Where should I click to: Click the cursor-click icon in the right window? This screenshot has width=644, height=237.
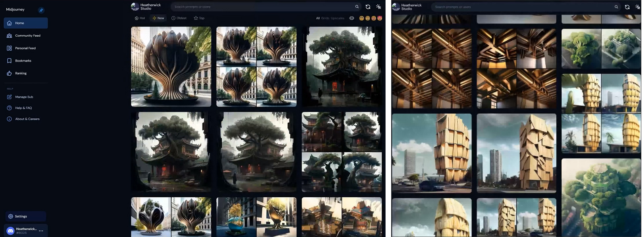pyautogui.click(x=638, y=7)
